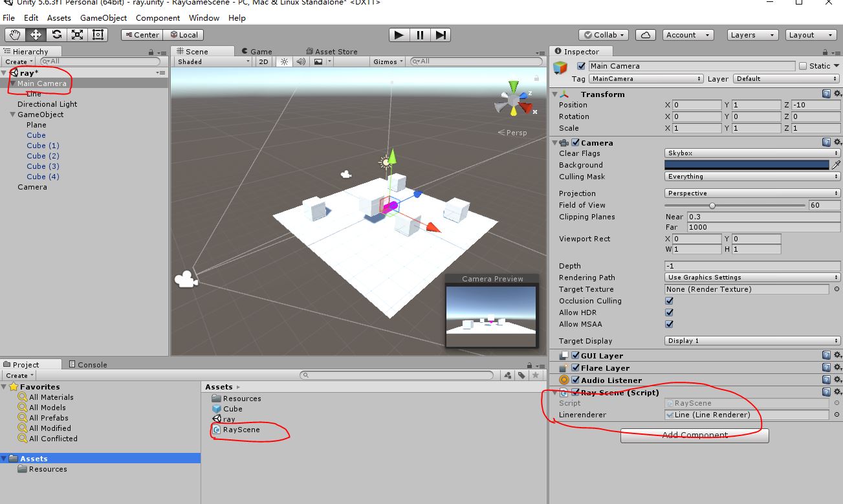Click the Step frame button
843x504 pixels.
[440, 35]
